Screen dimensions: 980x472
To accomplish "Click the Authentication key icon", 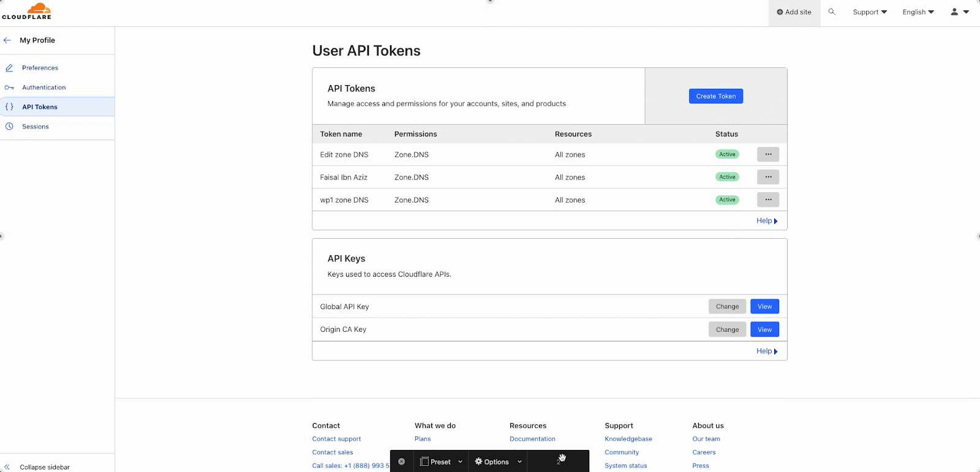I will coord(9,88).
